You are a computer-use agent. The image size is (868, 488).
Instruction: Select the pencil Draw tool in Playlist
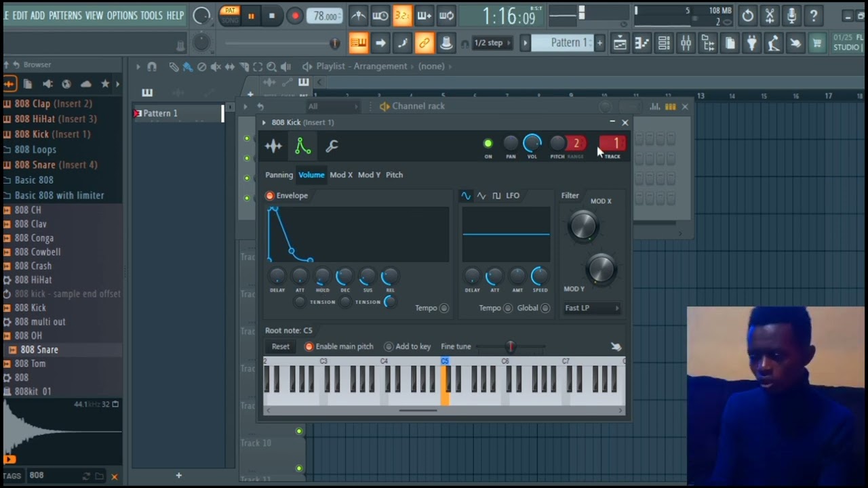tap(174, 66)
